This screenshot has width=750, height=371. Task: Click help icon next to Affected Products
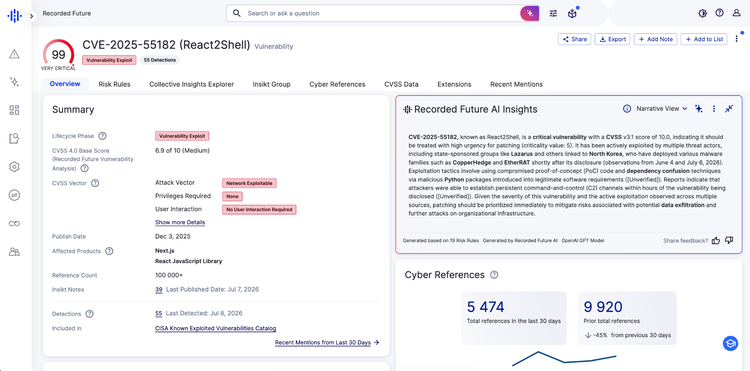pyautogui.click(x=109, y=251)
